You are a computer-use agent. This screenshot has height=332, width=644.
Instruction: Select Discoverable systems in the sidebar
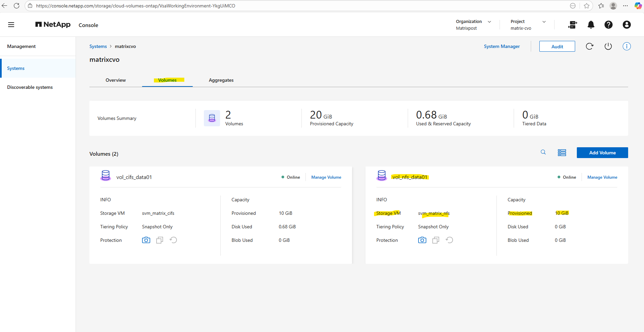tap(30, 87)
